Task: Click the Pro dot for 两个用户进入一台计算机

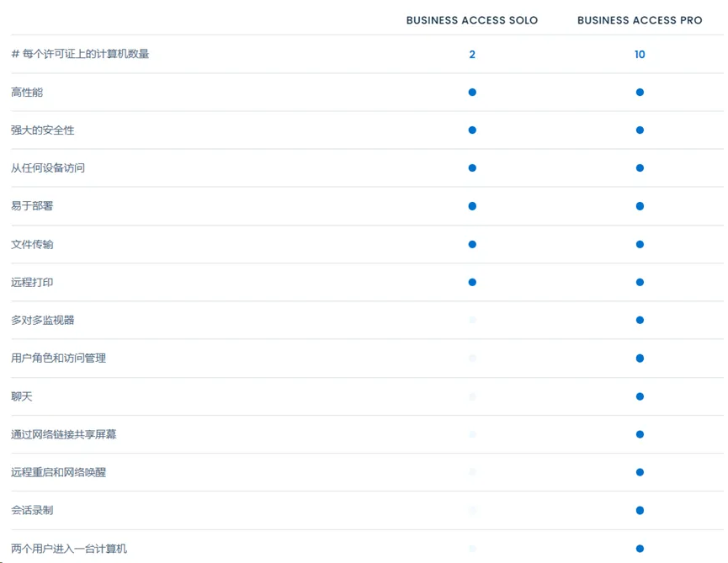Action: click(640, 549)
